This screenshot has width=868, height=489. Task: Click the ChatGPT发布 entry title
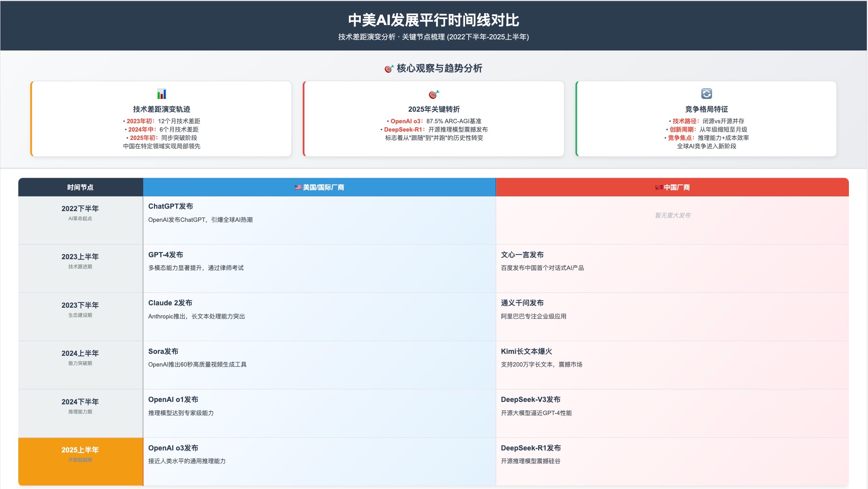click(x=171, y=206)
